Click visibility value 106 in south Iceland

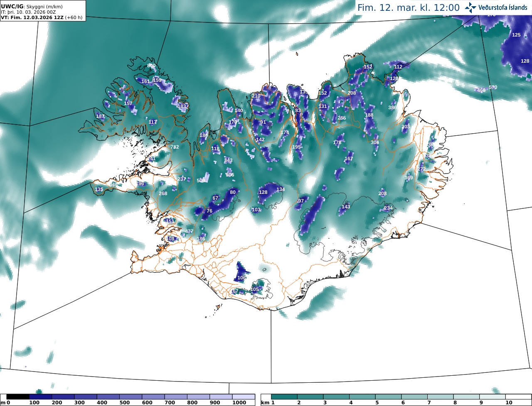point(241,278)
